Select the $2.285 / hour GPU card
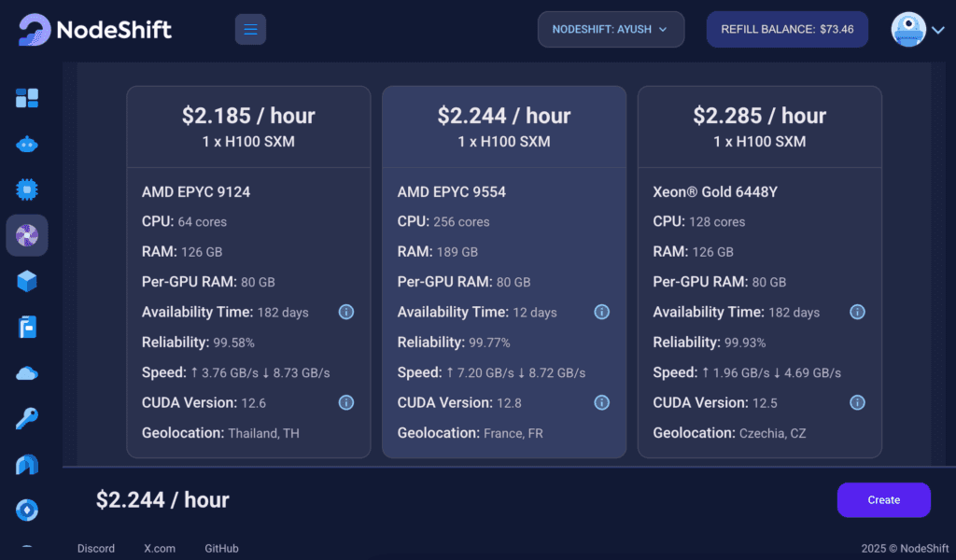The height and width of the screenshot is (560, 956). point(760,272)
